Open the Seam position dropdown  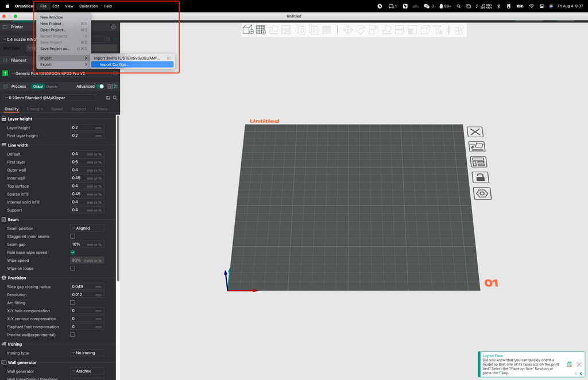pyautogui.click(x=87, y=228)
